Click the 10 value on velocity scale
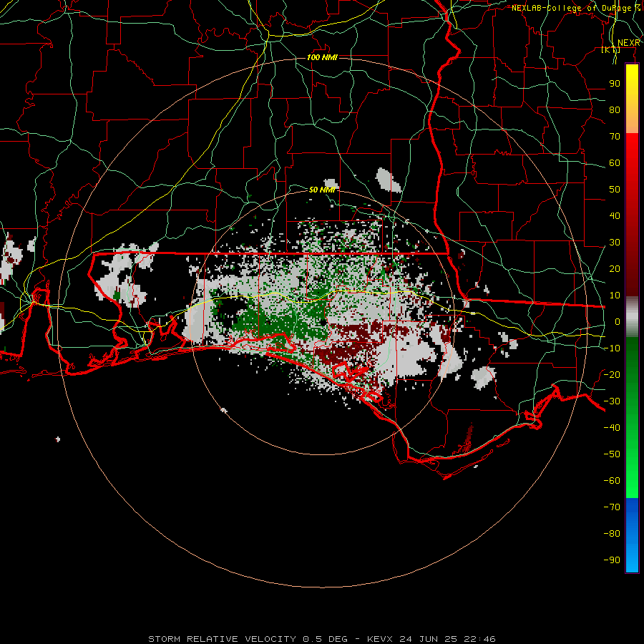This screenshot has width=644, height=644. (x=615, y=296)
